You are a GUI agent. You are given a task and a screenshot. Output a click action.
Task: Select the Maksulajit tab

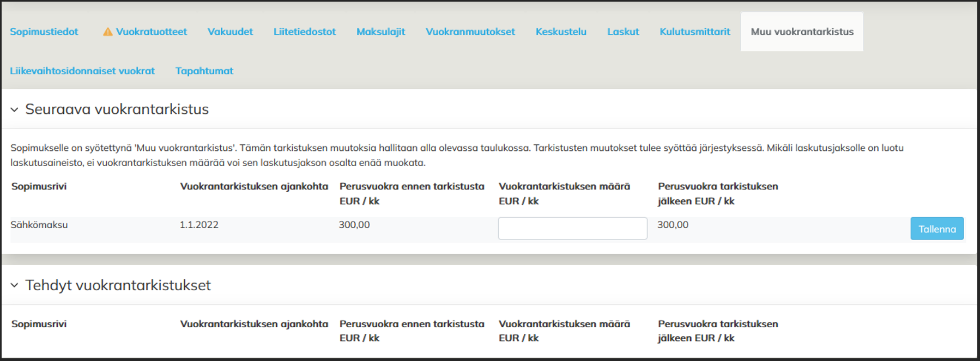pos(380,32)
